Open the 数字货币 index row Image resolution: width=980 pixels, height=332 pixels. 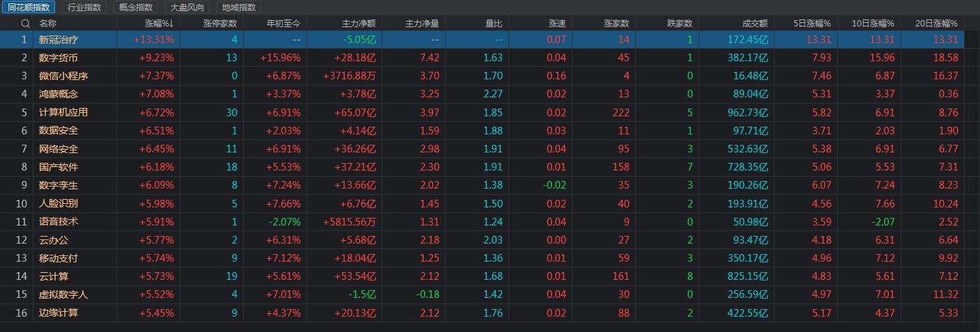[482, 58]
